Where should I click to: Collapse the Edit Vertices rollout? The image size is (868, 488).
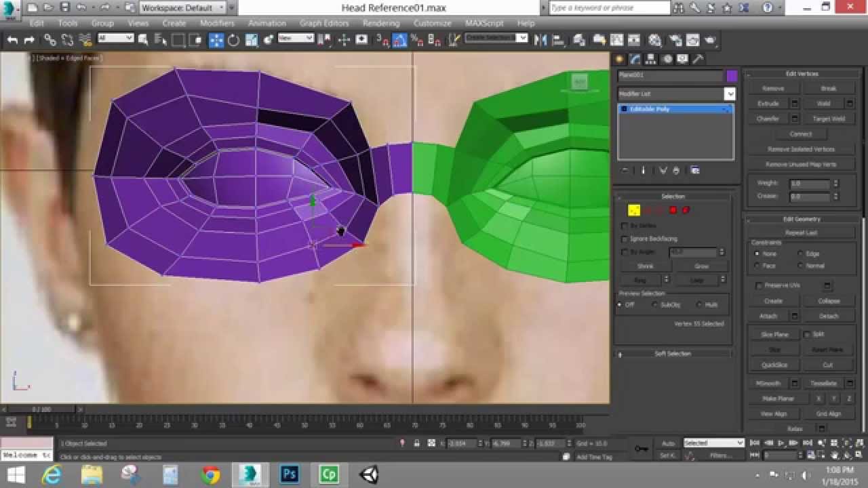point(802,74)
